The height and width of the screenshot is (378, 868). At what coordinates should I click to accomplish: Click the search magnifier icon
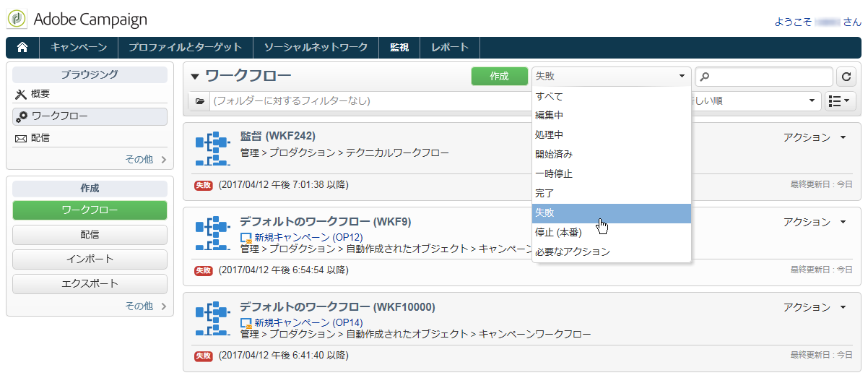706,77
